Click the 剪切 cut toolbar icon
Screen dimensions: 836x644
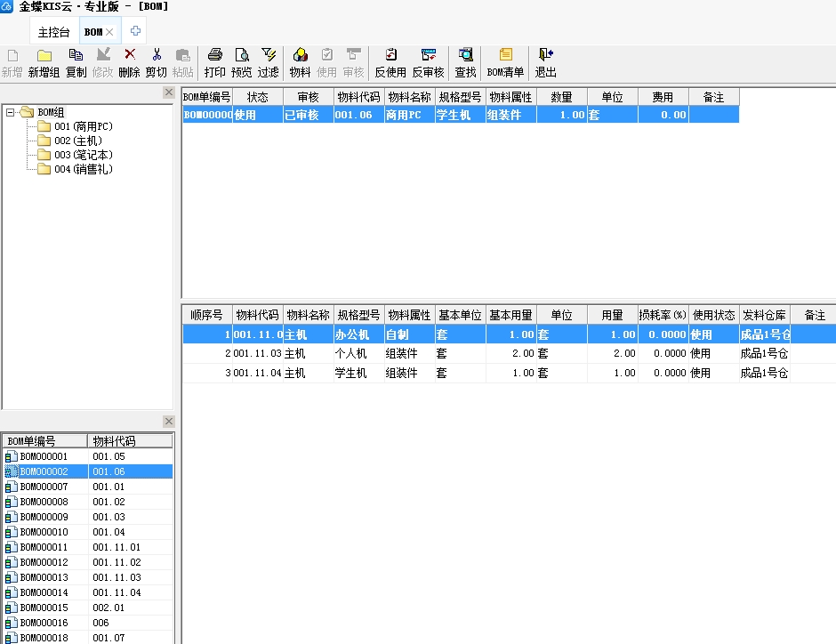point(156,62)
